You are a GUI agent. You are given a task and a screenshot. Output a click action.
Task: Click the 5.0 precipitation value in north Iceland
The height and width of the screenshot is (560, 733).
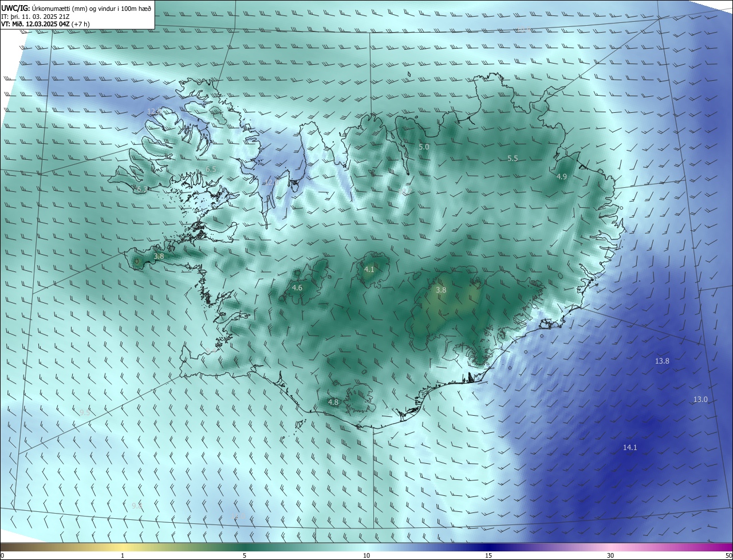coord(424,147)
